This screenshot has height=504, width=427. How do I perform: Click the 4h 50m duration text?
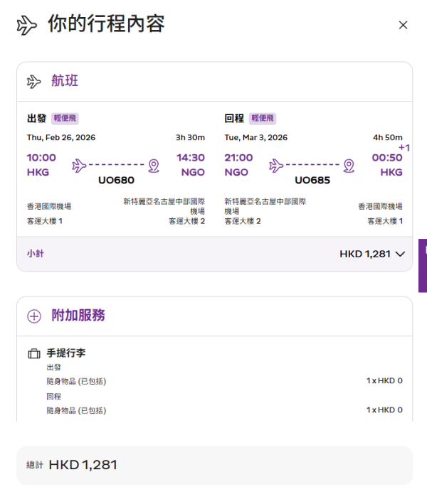tap(387, 138)
